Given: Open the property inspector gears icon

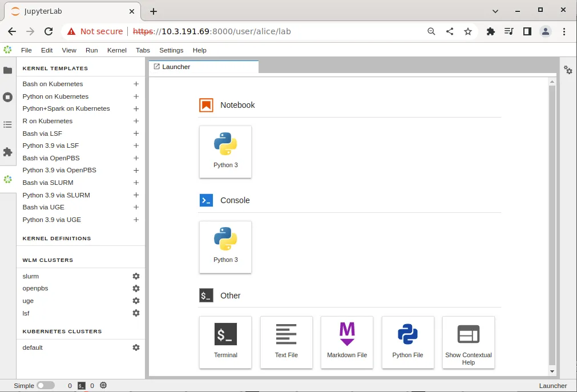Looking at the screenshot, I should 568,70.
